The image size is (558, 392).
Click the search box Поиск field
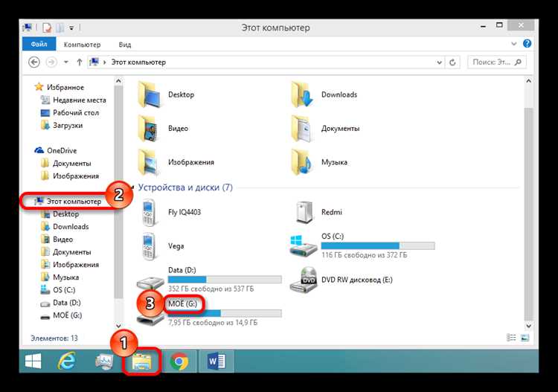pos(496,62)
